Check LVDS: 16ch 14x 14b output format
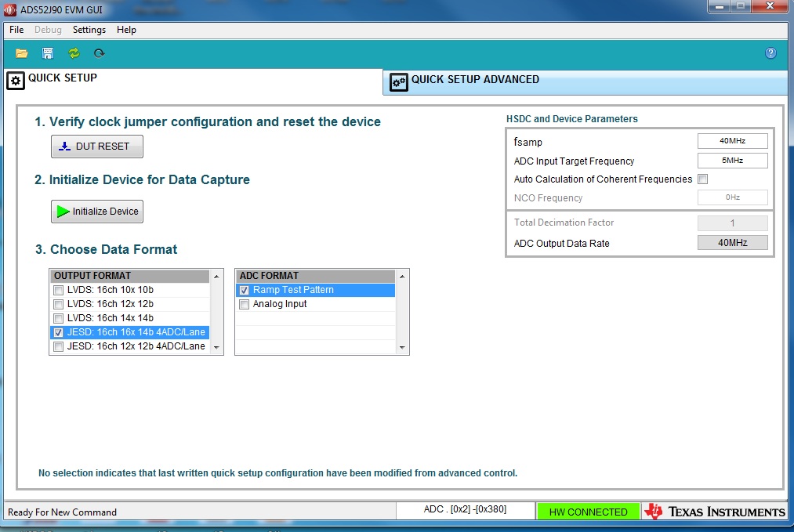 (x=58, y=318)
